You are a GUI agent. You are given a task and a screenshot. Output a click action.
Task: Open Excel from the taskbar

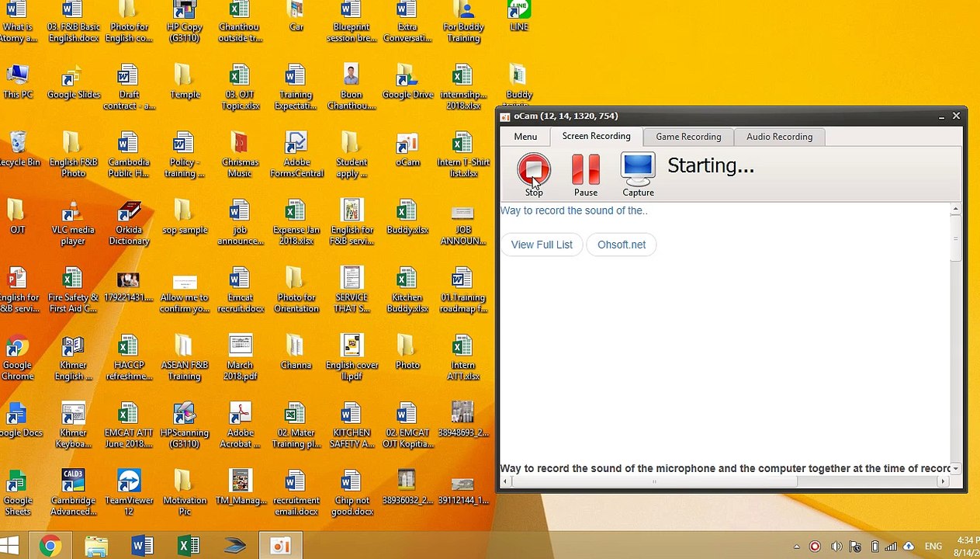(x=189, y=546)
